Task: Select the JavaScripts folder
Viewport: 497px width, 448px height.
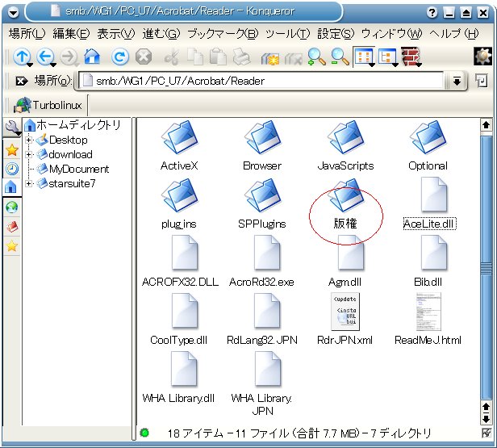Action: 345,146
